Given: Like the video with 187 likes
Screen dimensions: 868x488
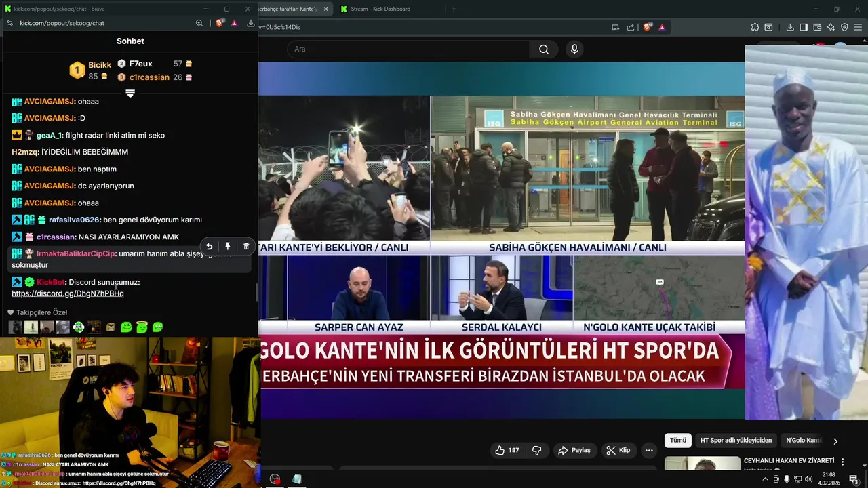Looking at the screenshot, I should [x=507, y=450].
